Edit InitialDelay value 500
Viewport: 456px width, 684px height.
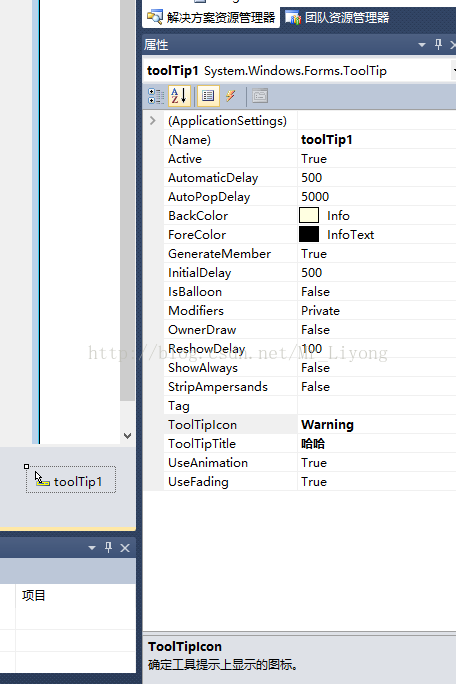[x=377, y=273]
